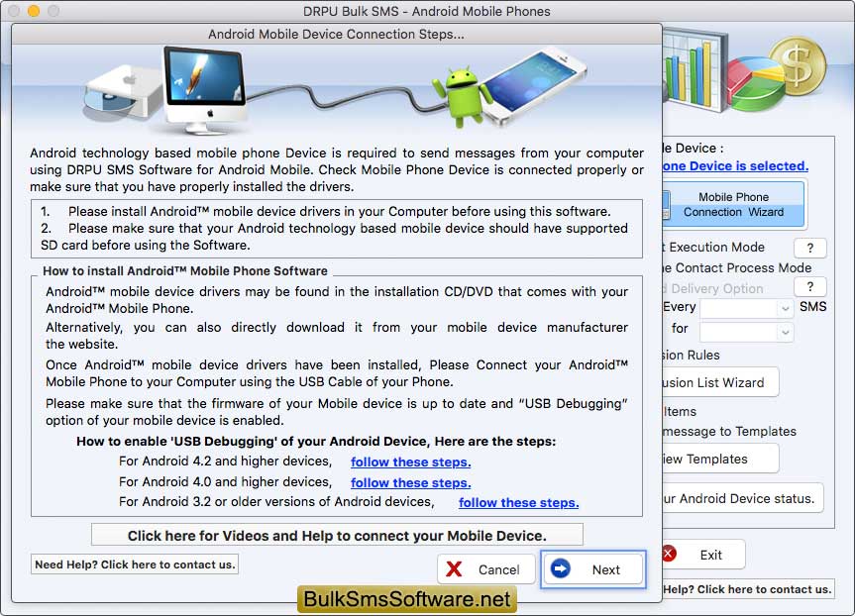Click the blue arrow icon on Next
This screenshot has width=855, height=616.
[560, 568]
